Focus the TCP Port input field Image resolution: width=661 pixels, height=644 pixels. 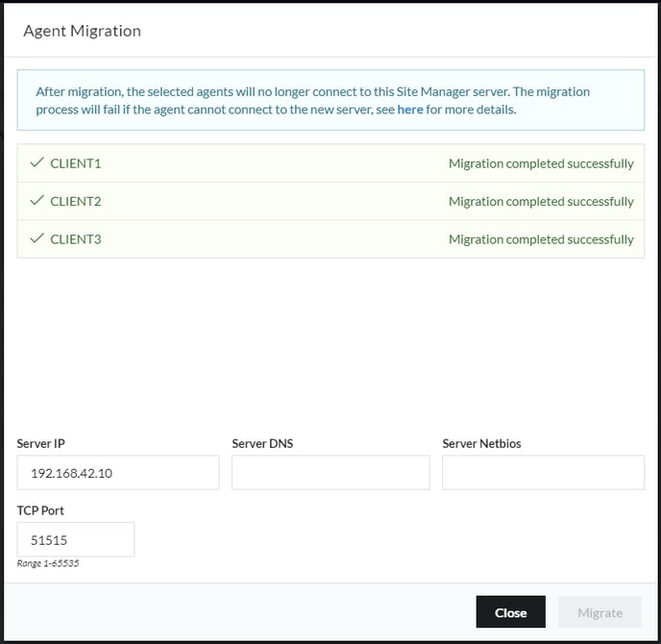point(76,539)
